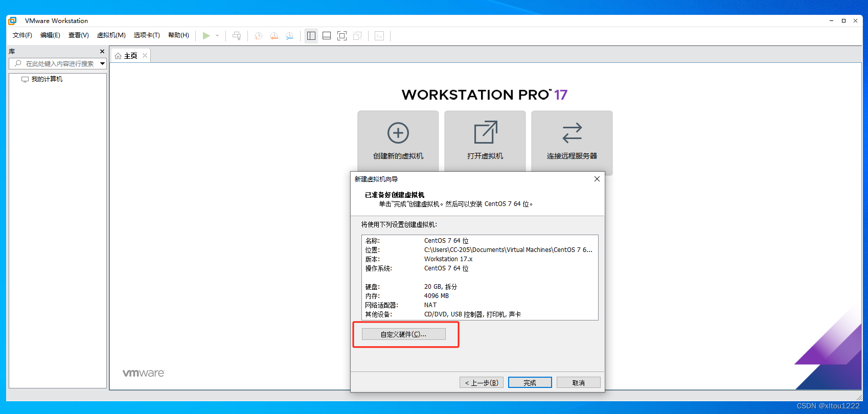This screenshot has width=868, height=414.
Task: Open the 查看(V) menu
Action: click(79, 35)
